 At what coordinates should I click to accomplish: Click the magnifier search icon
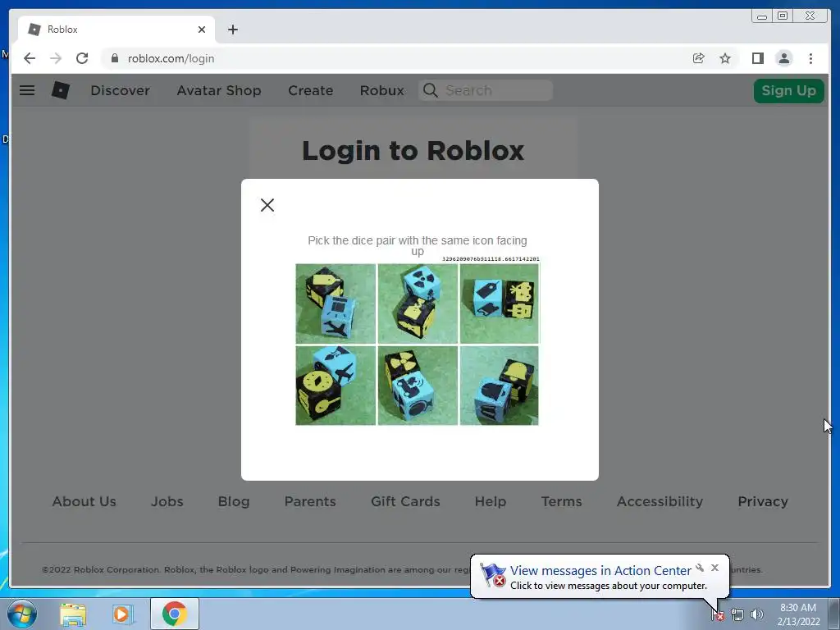click(x=430, y=90)
